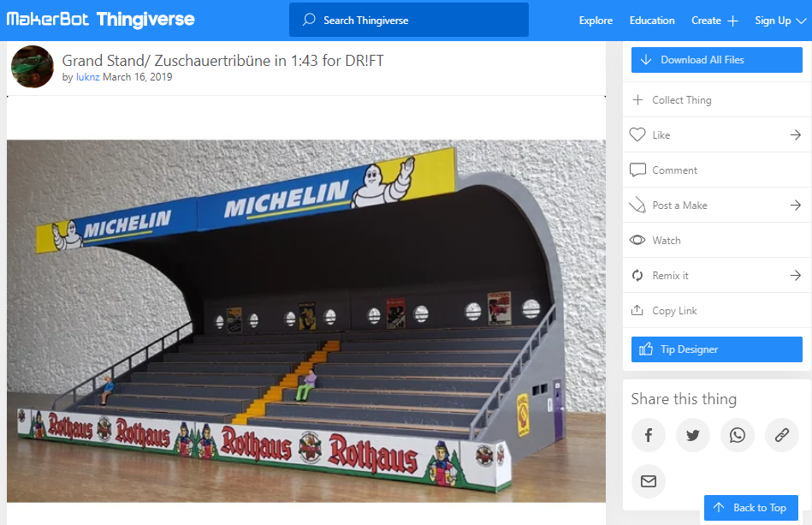Open the Education menu item

click(652, 21)
